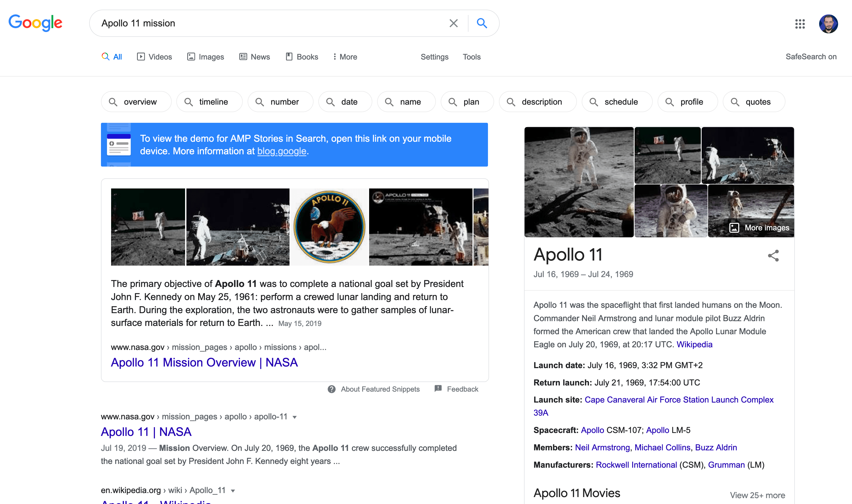This screenshot has height=504, width=852.
Task: Open the astronaut with equipment snippet image
Action: pyautogui.click(x=238, y=227)
